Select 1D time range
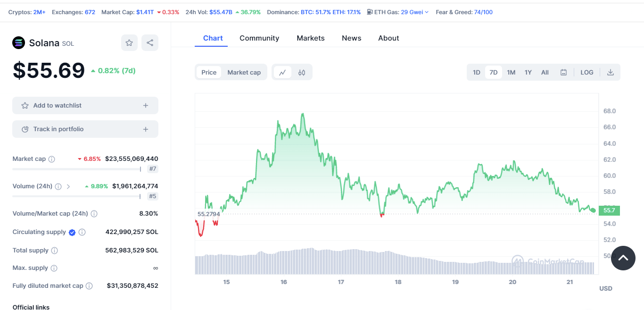The image size is (644, 310). (x=477, y=72)
